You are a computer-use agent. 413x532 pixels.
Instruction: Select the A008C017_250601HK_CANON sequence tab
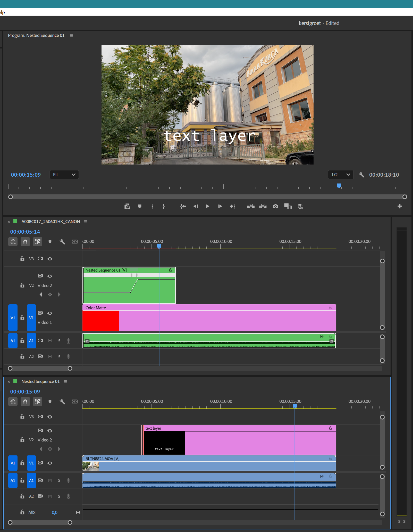tap(50, 222)
